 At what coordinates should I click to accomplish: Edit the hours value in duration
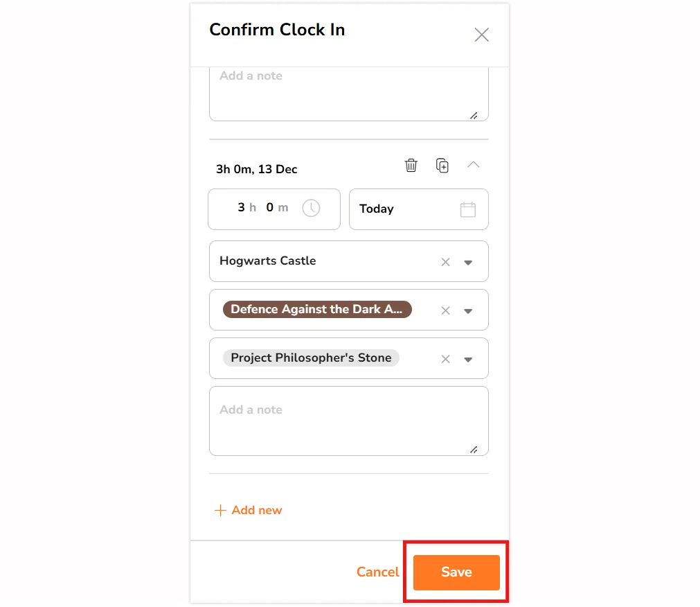point(241,208)
